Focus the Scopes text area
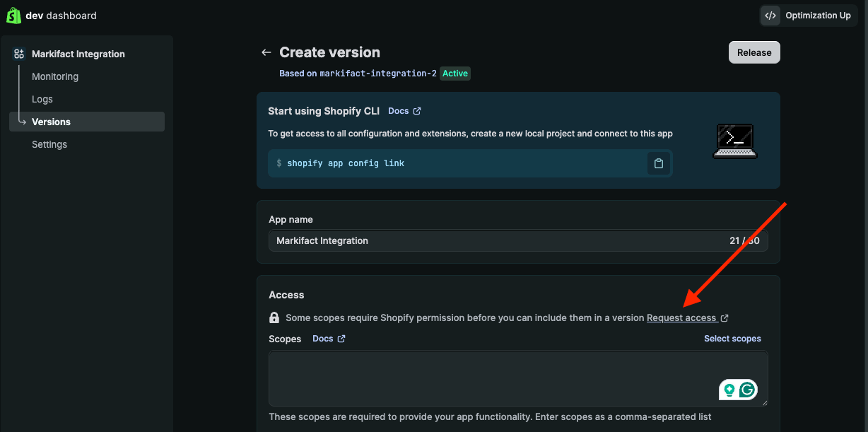The width and height of the screenshot is (868, 432). point(518,378)
